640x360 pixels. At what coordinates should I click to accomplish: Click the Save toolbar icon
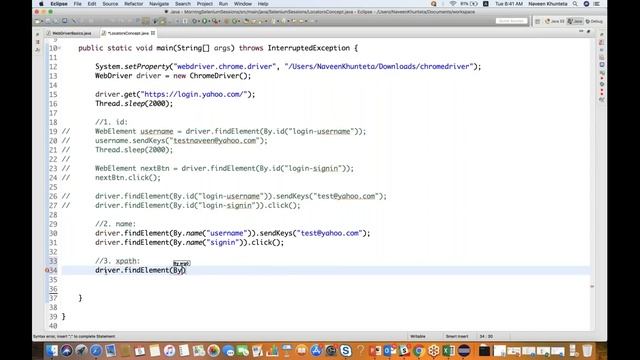point(47,21)
